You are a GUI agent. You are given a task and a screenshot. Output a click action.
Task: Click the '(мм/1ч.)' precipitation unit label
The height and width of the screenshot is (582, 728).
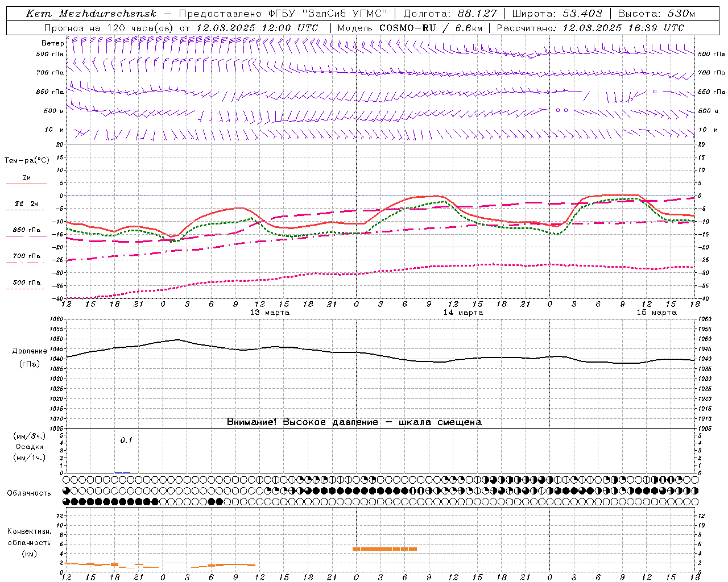pyautogui.click(x=30, y=458)
